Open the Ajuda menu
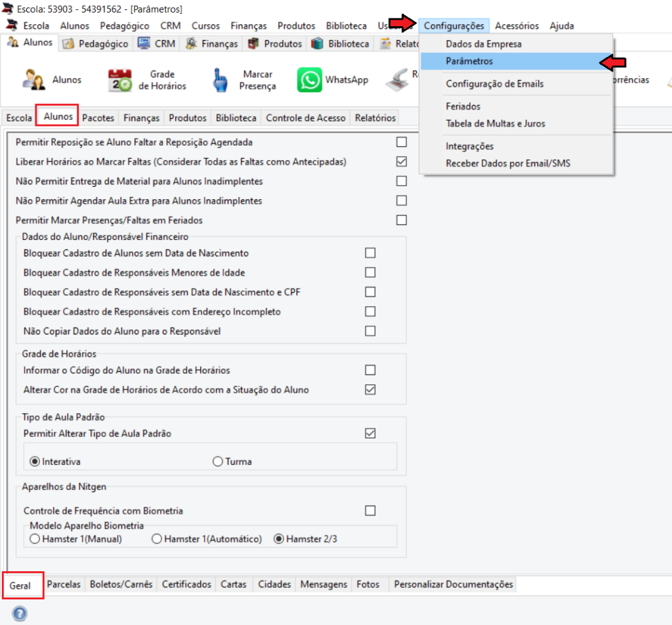The height and width of the screenshot is (625, 672). 562,26
